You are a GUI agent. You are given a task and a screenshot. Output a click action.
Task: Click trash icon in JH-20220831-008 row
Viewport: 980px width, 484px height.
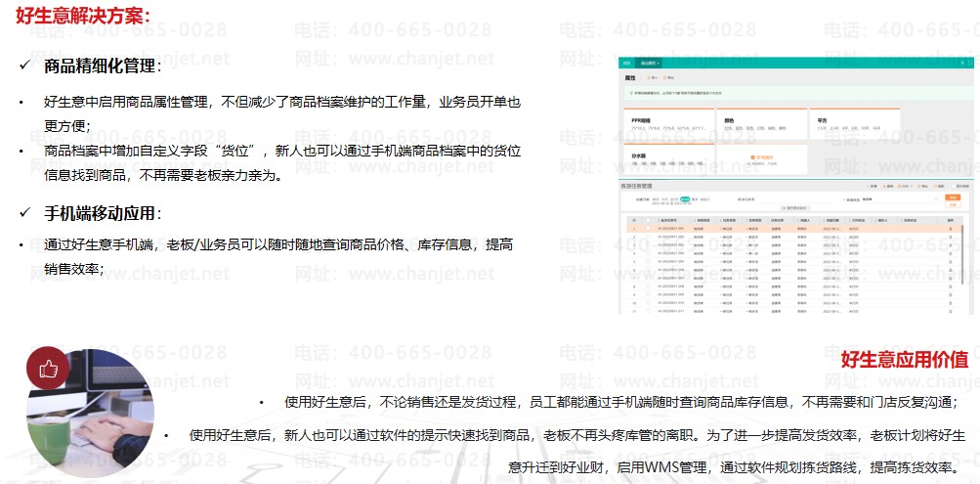tap(950, 286)
